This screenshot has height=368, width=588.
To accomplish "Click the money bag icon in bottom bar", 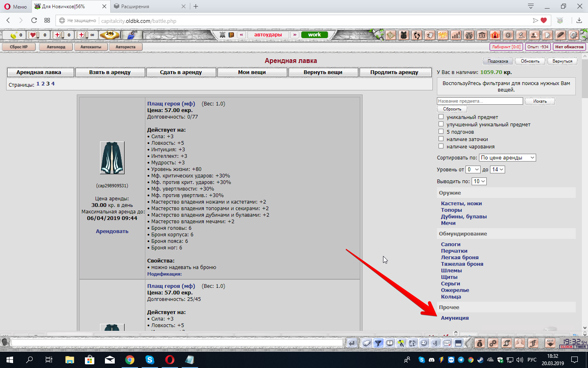I will click(480, 343).
